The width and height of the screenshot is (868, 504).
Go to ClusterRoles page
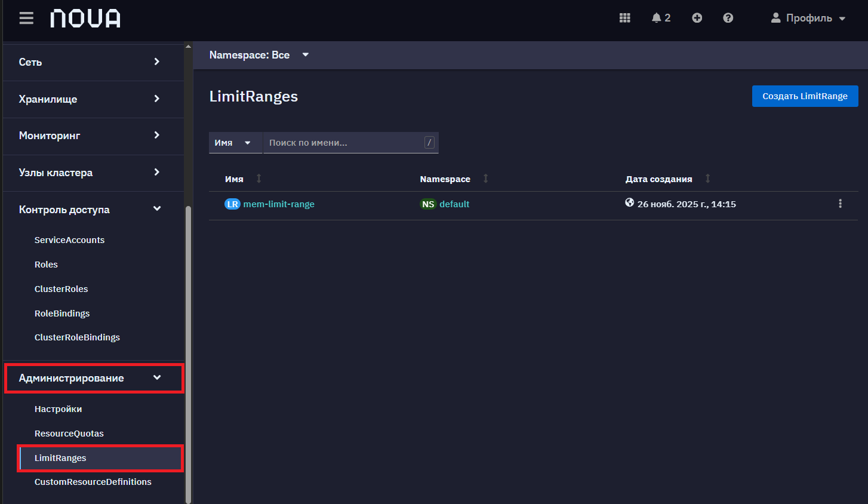point(61,289)
